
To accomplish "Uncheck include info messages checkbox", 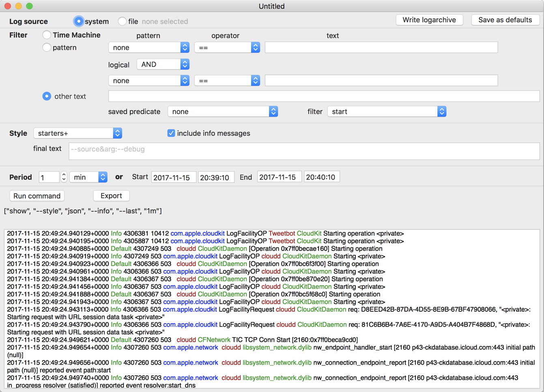I will tap(171, 133).
